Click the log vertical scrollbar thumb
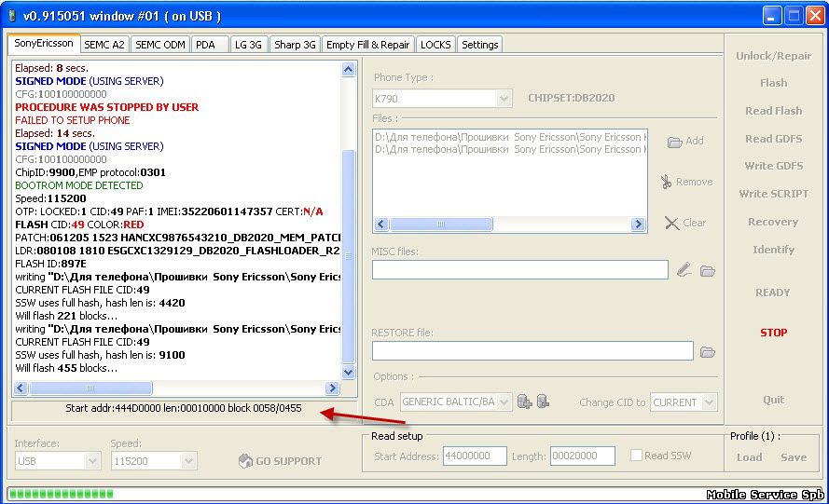The height and width of the screenshot is (504, 829). click(349, 256)
